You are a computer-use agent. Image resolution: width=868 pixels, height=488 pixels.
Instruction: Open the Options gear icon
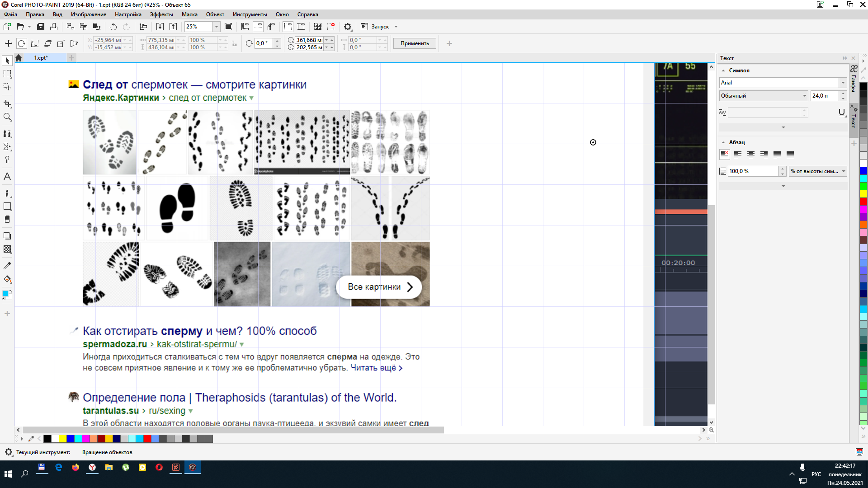348,27
